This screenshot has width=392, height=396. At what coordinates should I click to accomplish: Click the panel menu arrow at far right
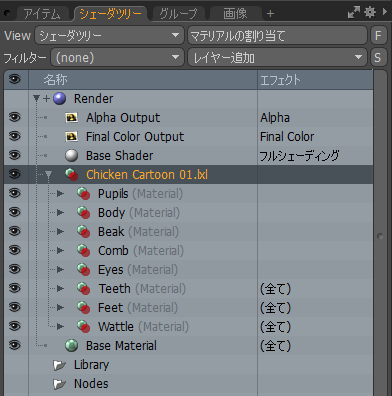[x=385, y=12]
